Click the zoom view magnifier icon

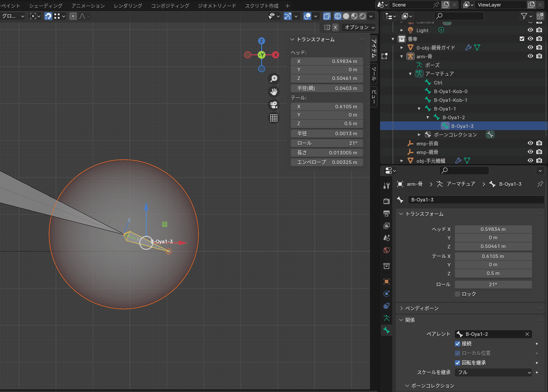[274, 78]
